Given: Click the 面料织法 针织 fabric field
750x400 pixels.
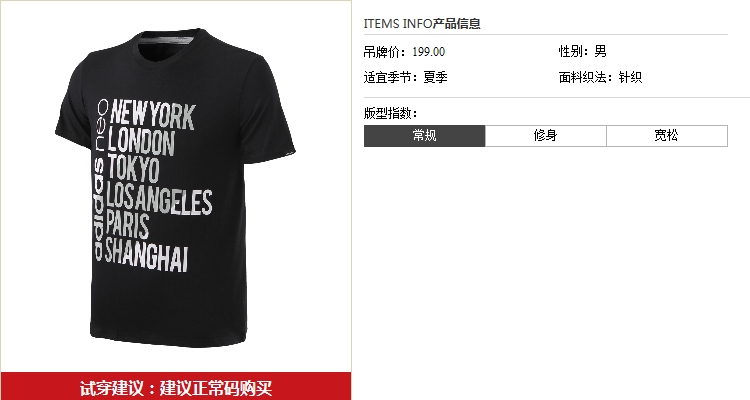Looking at the screenshot, I should coord(600,77).
